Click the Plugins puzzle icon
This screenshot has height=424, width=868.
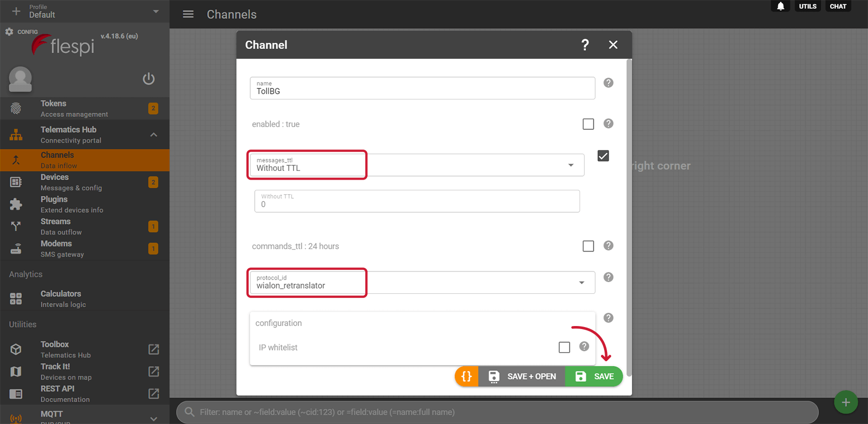[16, 204]
